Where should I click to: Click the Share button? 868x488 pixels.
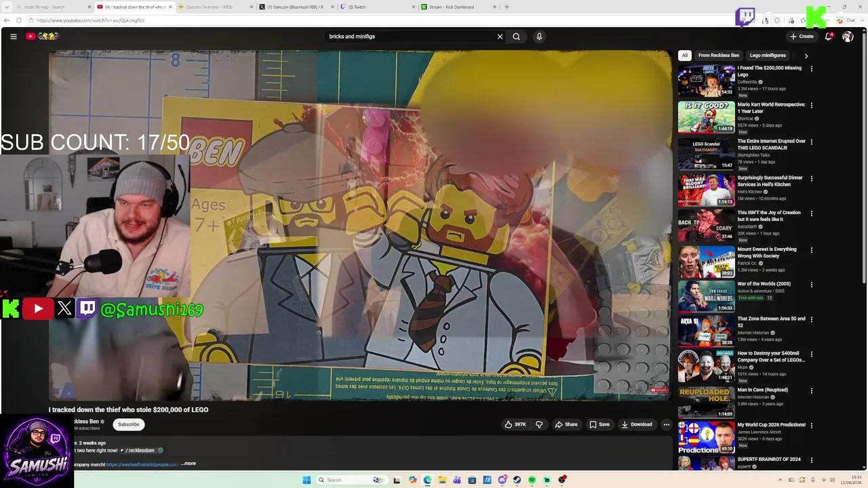click(566, 424)
